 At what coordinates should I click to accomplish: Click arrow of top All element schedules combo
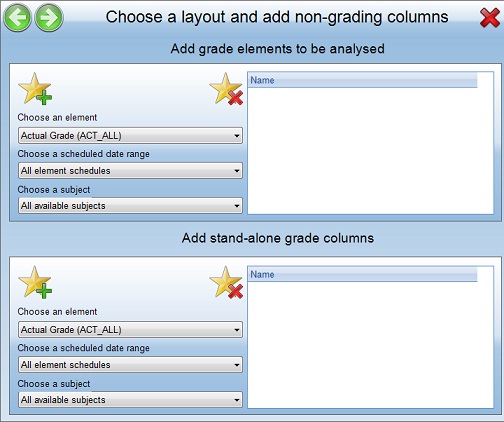click(x=237, y=171)
